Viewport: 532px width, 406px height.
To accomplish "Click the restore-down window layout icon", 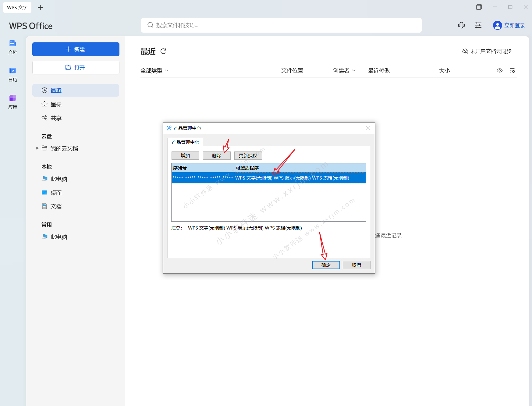I will 479,7.
